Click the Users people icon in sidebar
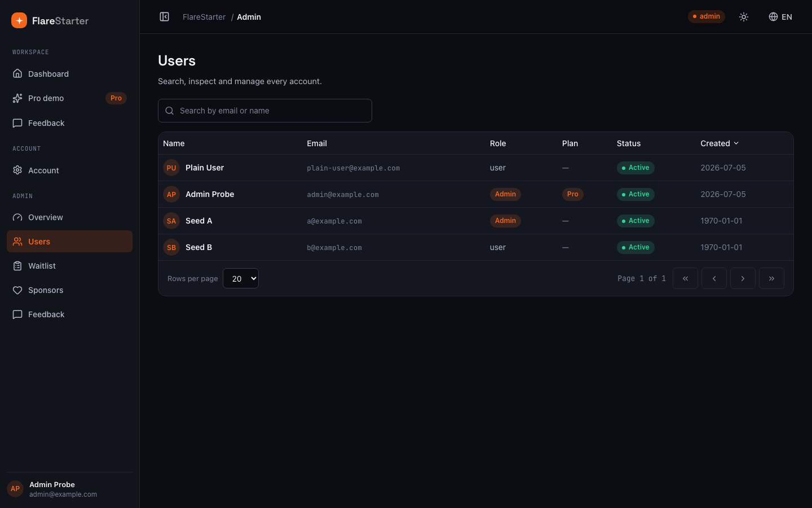The image size is (812, 508). [17, 242]
